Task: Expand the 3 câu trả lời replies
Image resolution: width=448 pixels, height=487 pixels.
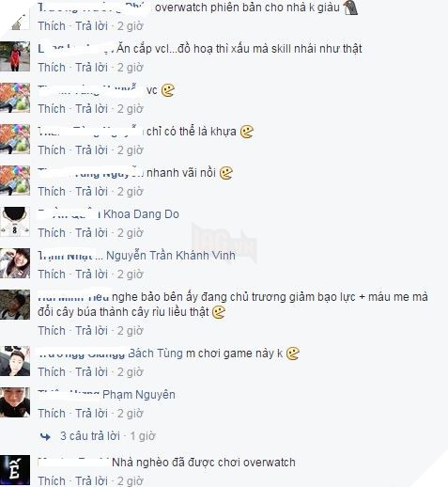Action: 90,436
